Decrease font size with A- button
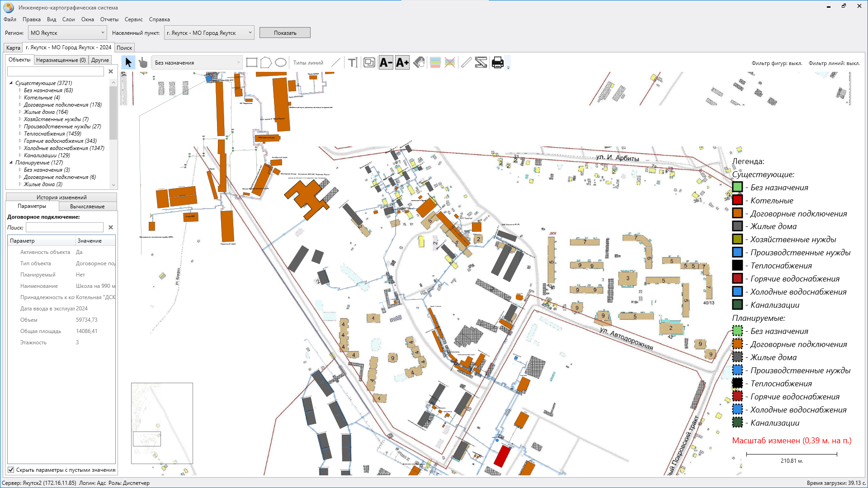868x488 pixels. pos(386,62)
